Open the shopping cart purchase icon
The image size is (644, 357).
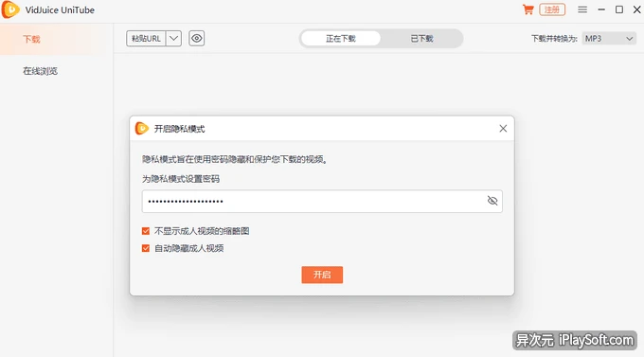click(528, 9)
